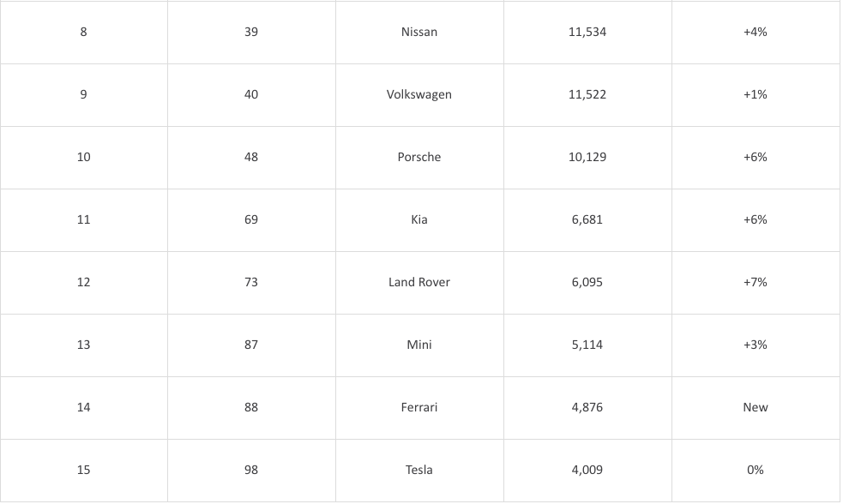
Task: Click the 6,095 value for Land Rover
Action: click(587, 282)
